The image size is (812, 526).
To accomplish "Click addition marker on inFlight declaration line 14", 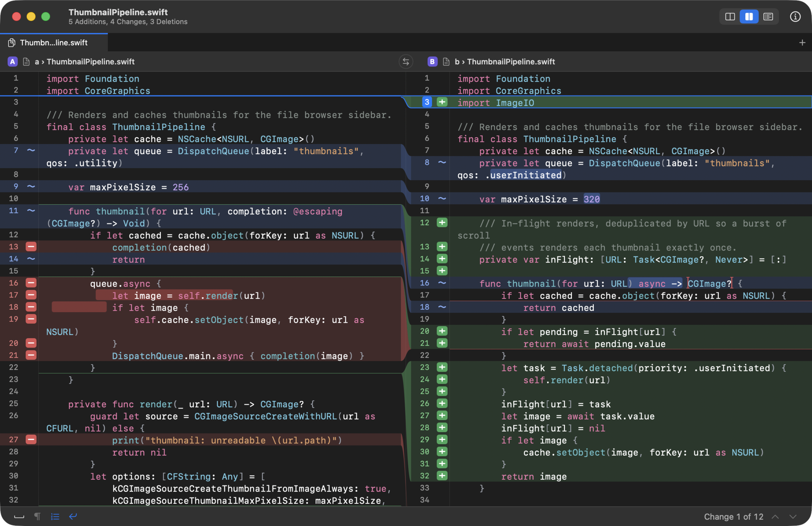I will (442, 259).
